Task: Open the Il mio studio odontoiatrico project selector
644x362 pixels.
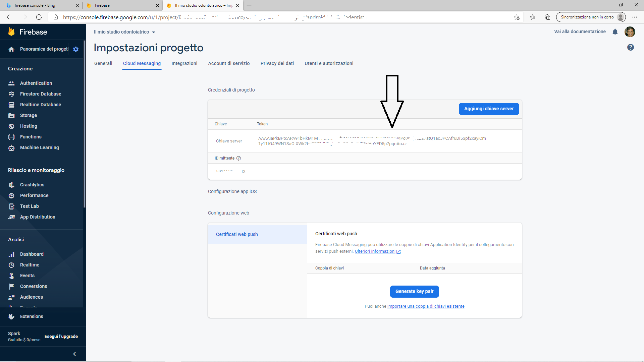Action: point(124,32)
